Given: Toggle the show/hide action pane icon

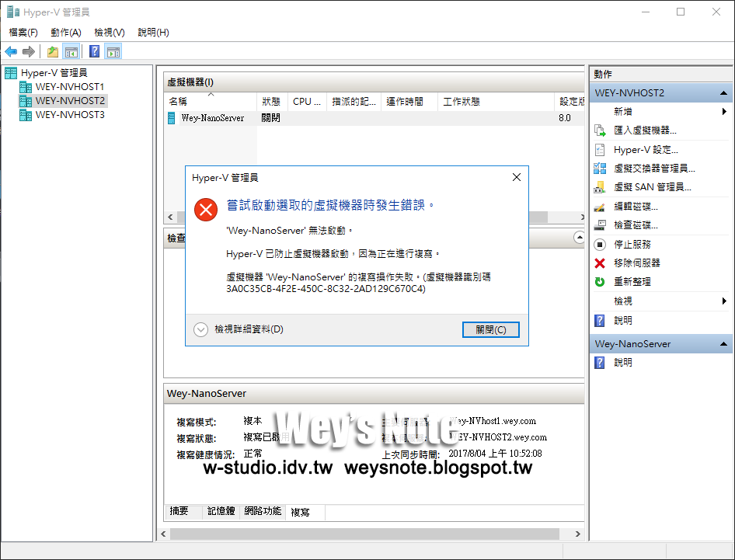Looking at the screenshot, I should point(113,51).
